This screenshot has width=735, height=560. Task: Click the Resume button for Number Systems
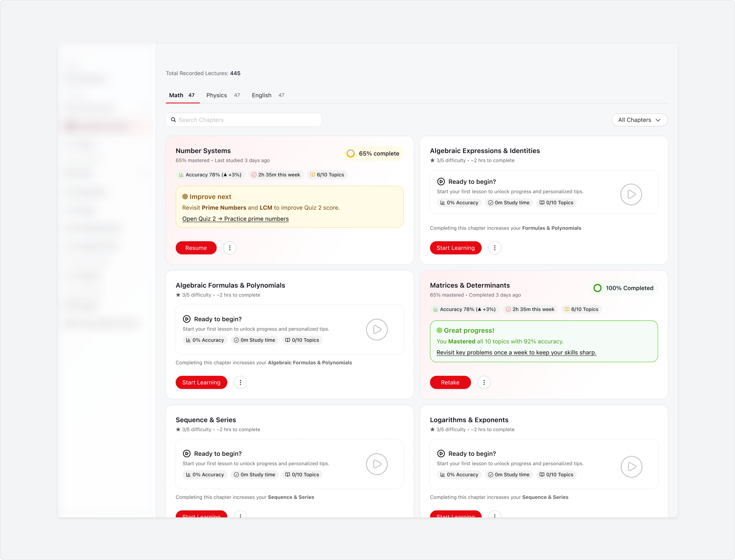tap(196, 248)
